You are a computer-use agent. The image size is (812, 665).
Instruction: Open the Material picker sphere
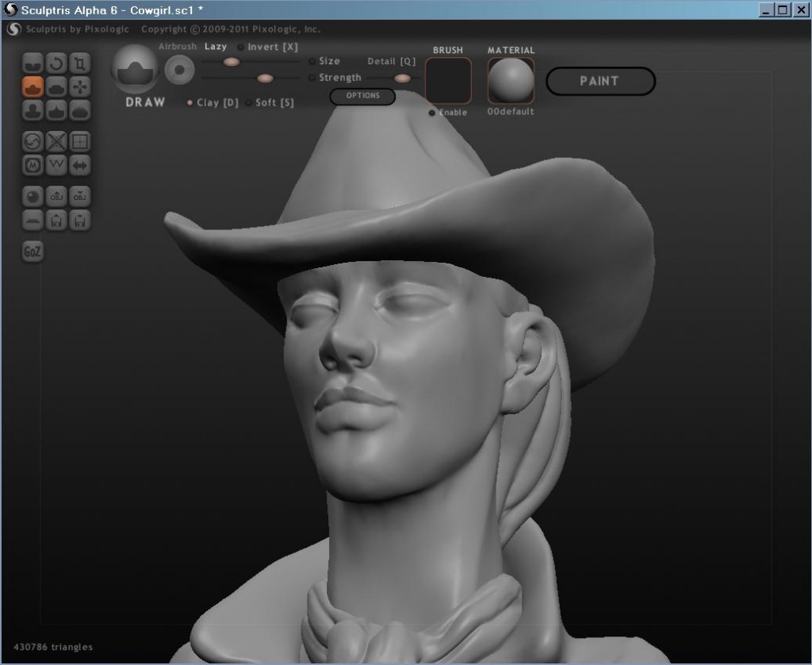click(x=511, y=80)
